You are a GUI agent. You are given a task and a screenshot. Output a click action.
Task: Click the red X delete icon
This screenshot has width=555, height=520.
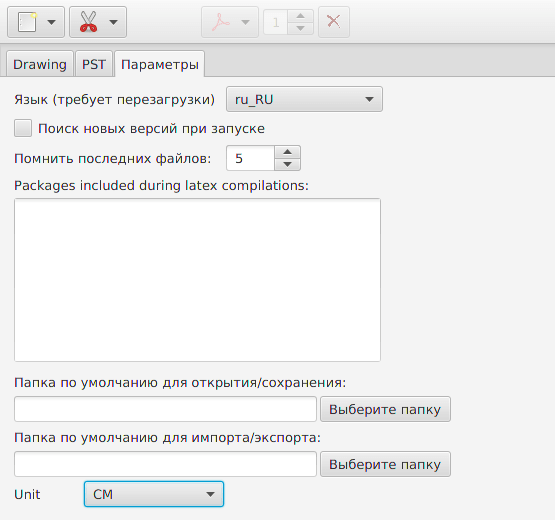[334, 22]
